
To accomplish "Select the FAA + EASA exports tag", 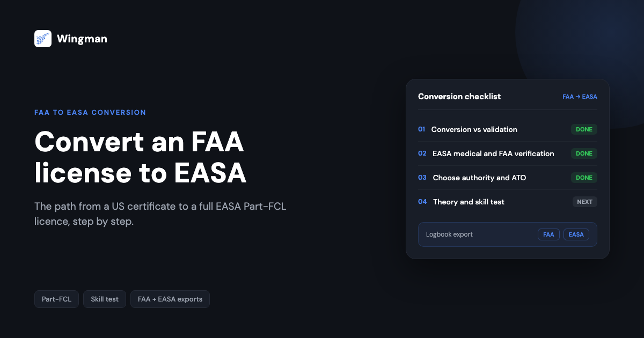I will (170, 299).
